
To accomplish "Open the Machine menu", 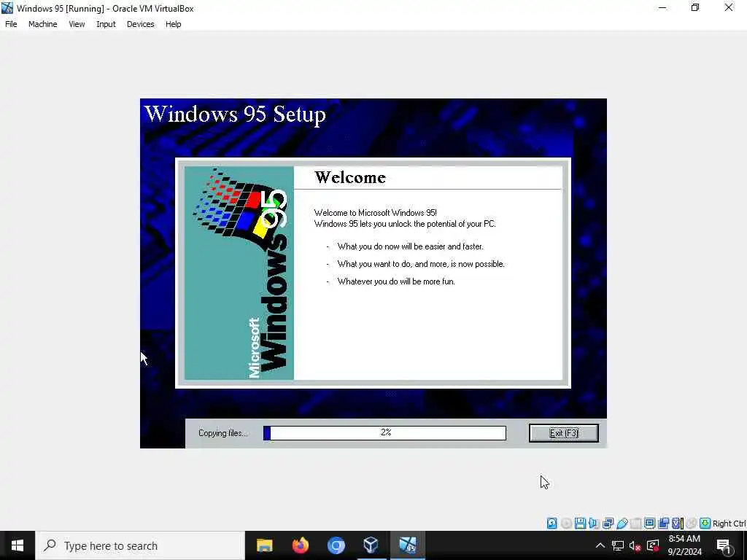I will pyautogui.click(x=43, y=24).
